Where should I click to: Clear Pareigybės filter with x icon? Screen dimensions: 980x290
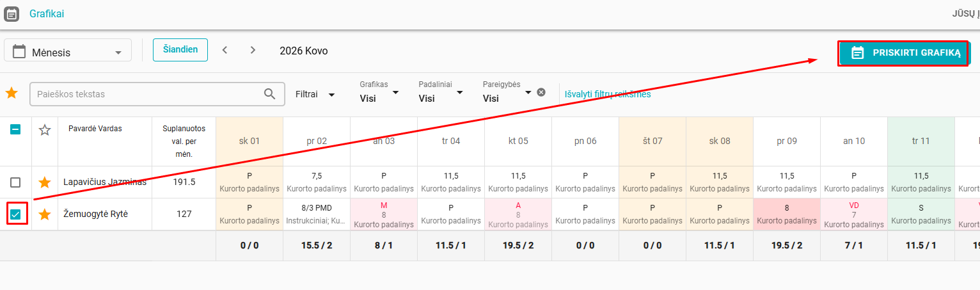pos(541,92)
